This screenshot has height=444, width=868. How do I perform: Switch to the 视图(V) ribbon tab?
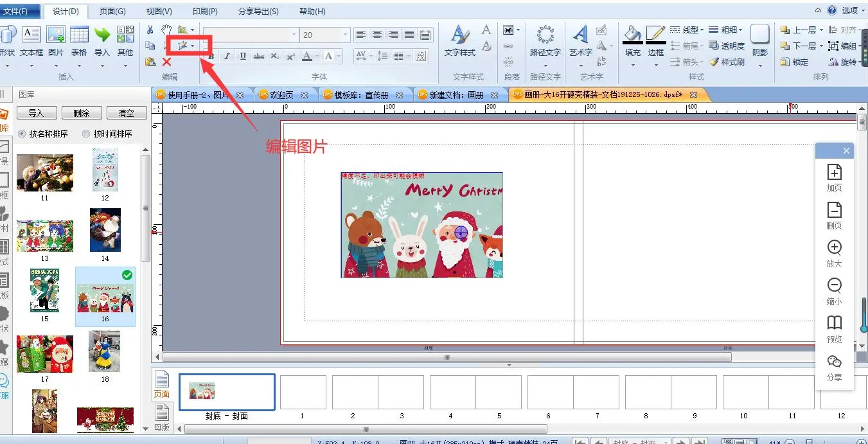pos(159,11)
